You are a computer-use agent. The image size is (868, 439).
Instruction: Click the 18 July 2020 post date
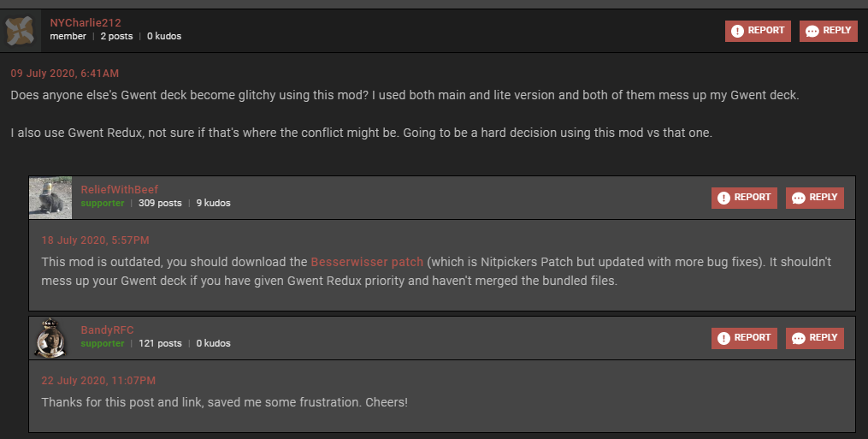[x=95, y=240]
